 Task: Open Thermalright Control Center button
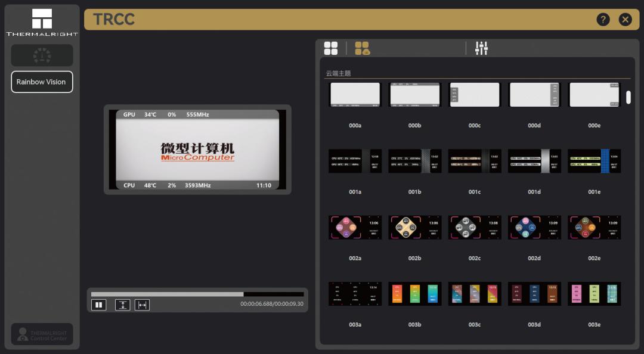point(42,334)
